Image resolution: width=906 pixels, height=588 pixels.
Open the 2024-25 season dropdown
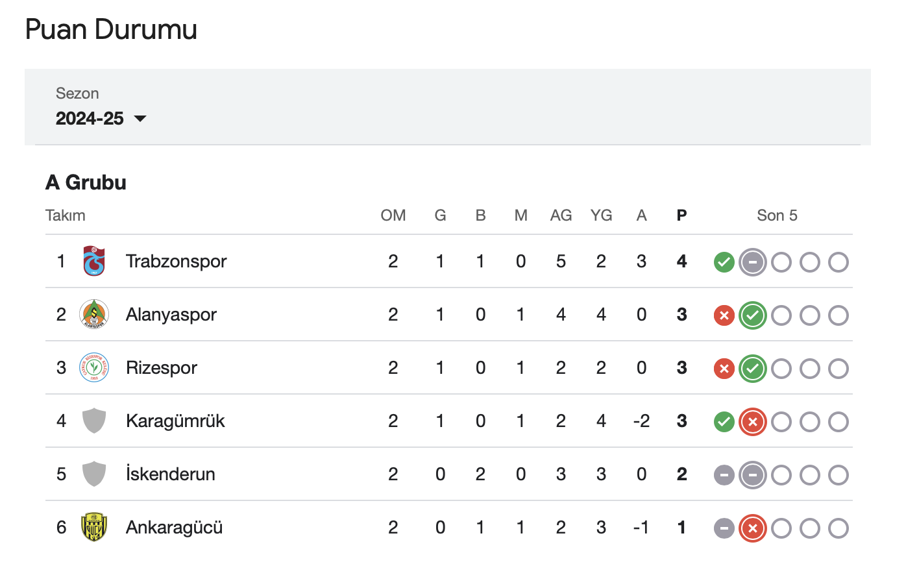tap(91, 119)
